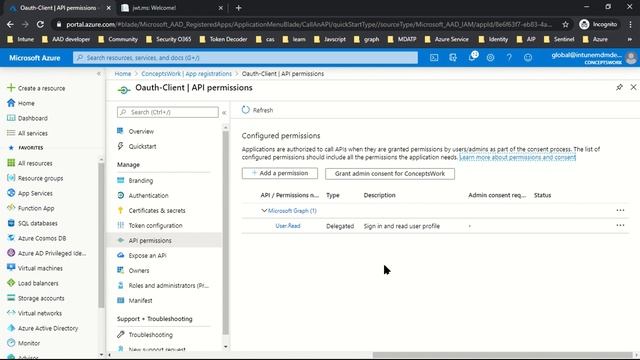The height and width of the screenshot is (360, 640).
Task: Click the Resource groups icon
Action: pos(11,178)
